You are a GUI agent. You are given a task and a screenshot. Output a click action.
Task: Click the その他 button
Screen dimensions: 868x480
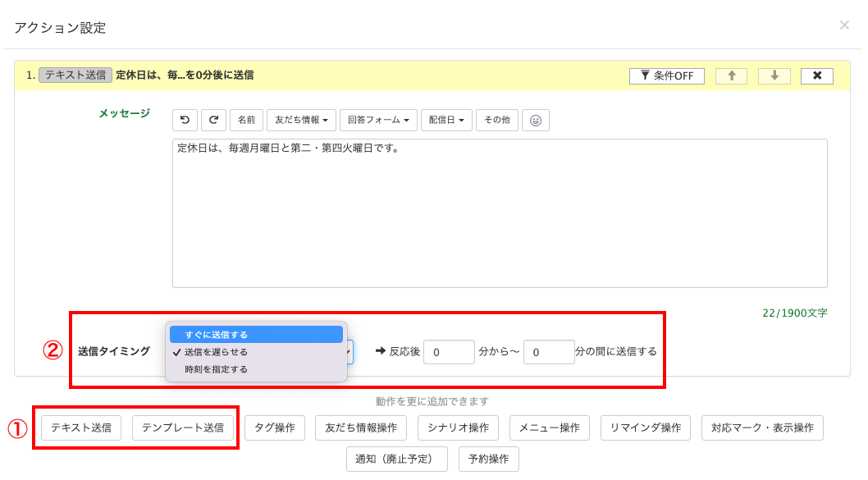(x=496, y=120)
